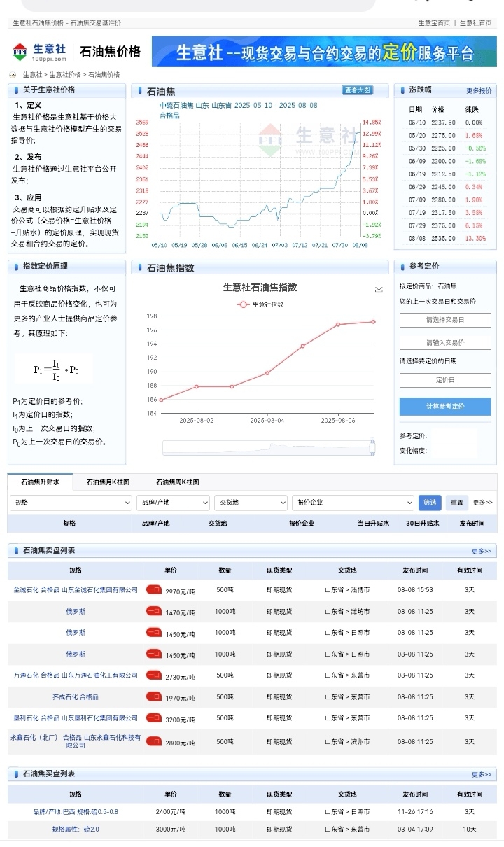Click the 参考定价 panel heading
Screen dimensions: 504x847
tap(425, 266)
